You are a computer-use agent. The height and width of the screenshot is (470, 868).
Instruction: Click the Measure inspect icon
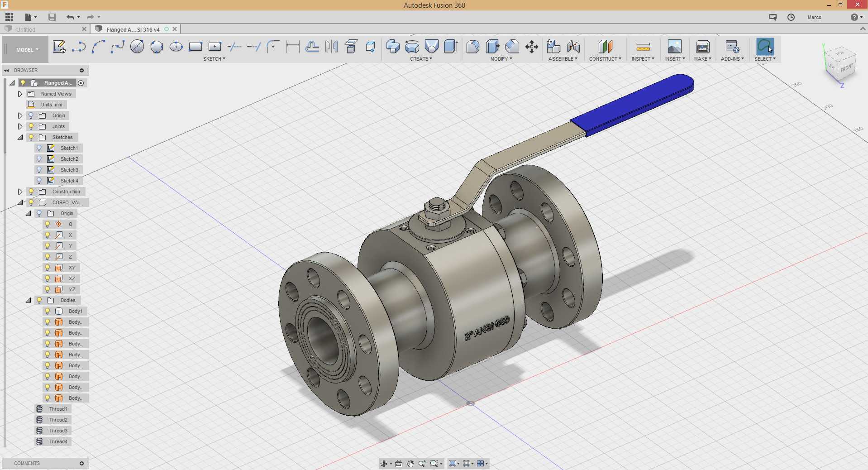point(643,47)
